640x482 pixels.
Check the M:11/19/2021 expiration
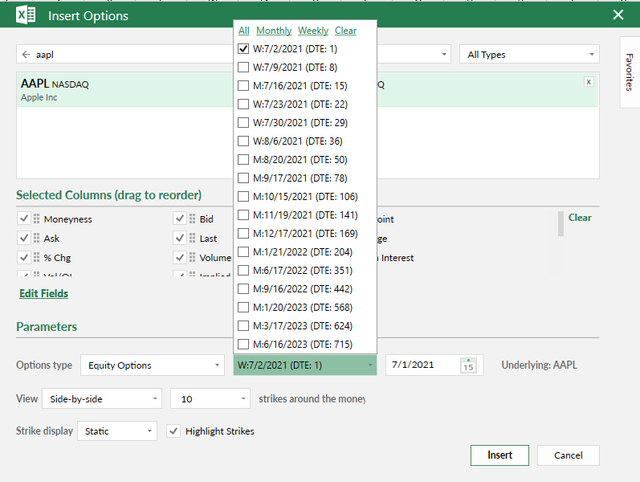coord(243,215)
